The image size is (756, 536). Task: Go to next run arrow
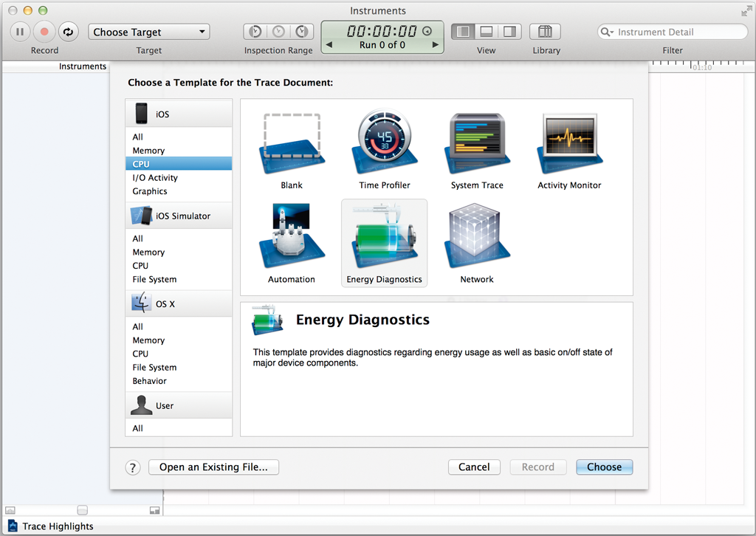436,45
